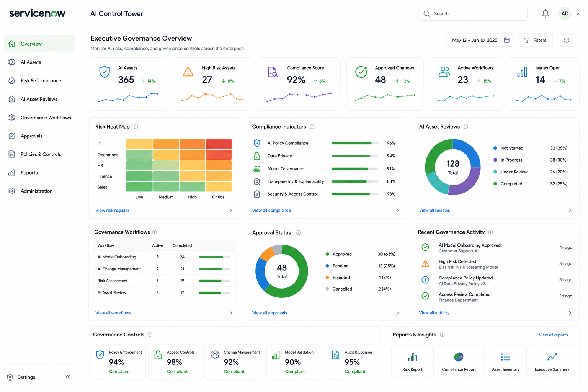The height and width of the screenshot is (392, 588).
Task: Follow the View all compliance link
Action: (x=271, y=211)
